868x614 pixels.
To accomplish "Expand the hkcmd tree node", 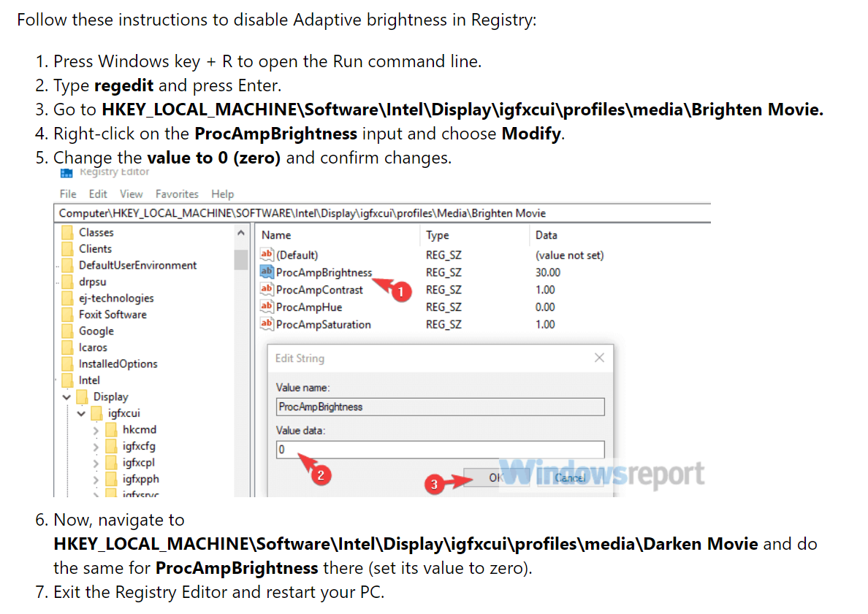I will click(x=96, y=430).
